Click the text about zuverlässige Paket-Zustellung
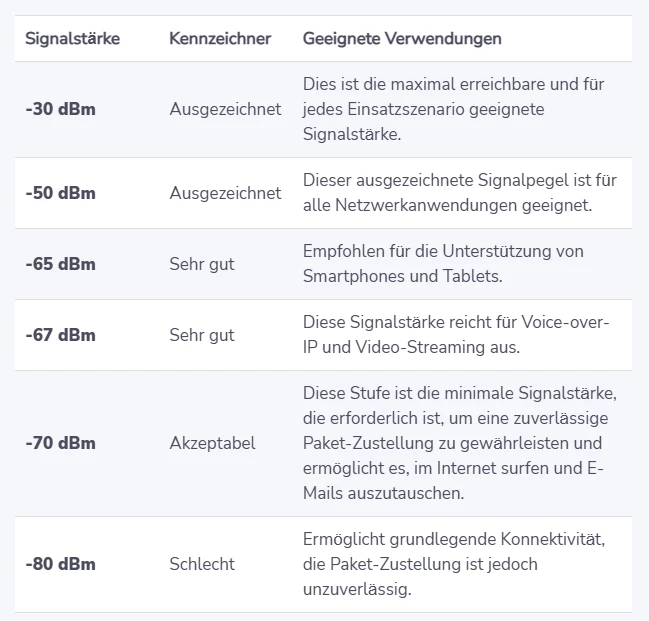Screen dimensions: 649x621 coord(459,443)
